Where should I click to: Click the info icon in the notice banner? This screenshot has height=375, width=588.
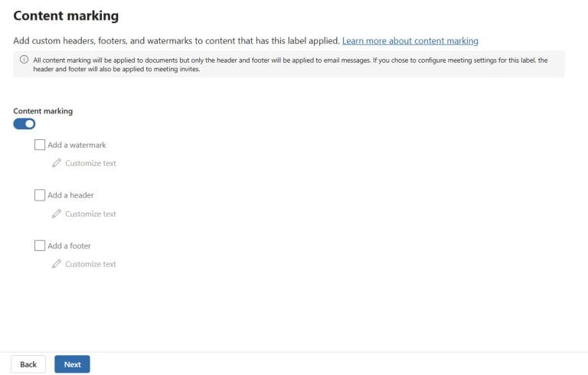pos(24,59)
